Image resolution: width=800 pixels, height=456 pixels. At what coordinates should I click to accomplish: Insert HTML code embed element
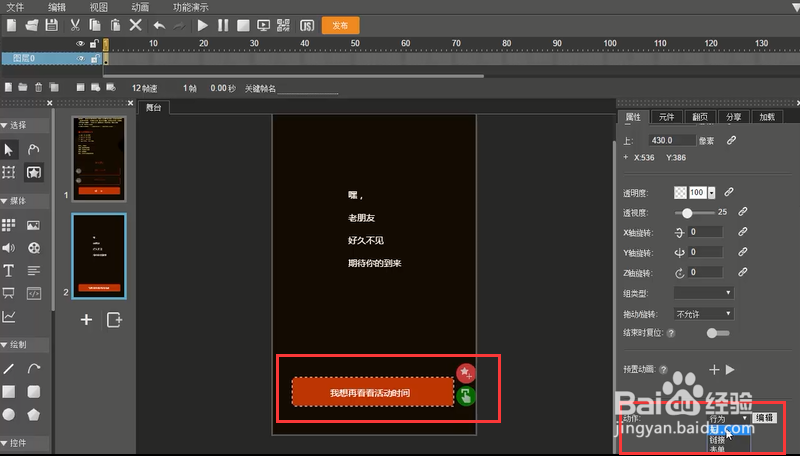[x=34, y=293]
